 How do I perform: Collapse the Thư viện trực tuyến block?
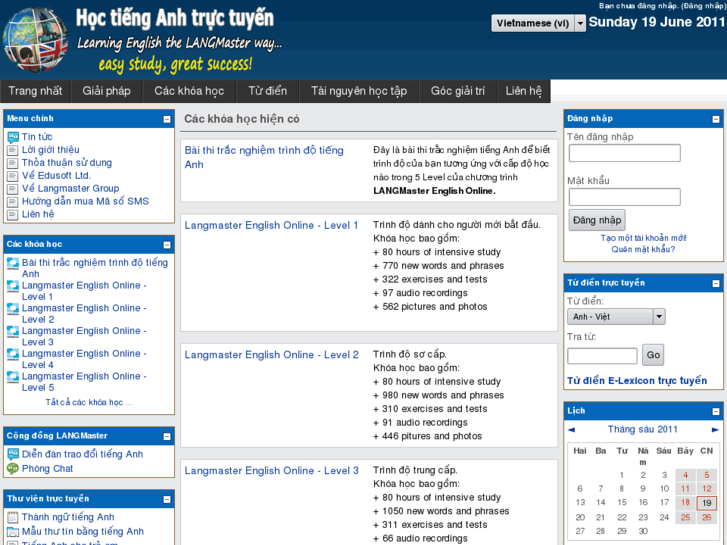pyautogui.click(x=167, y=500)
